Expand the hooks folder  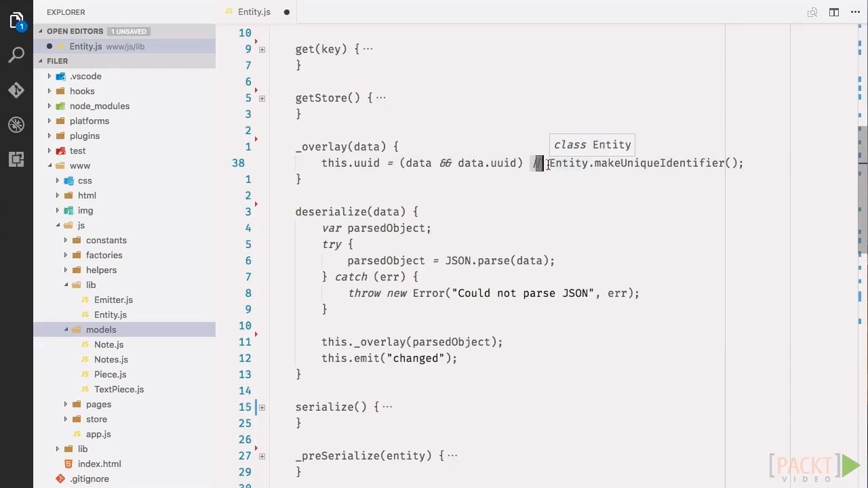(82, 91)
